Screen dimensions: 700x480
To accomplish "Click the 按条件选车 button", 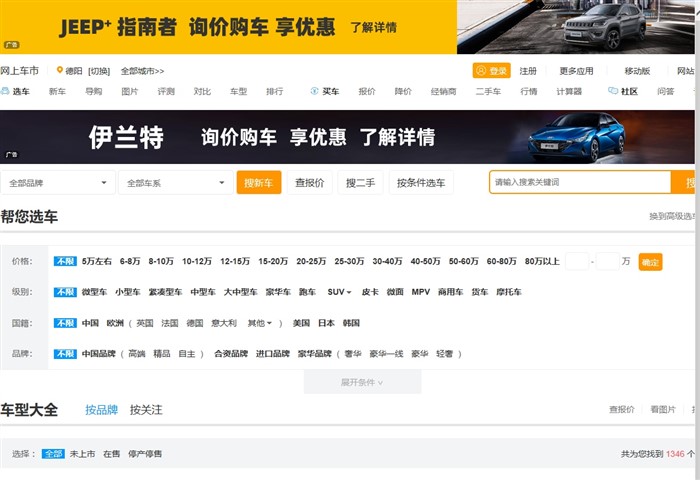I will point(421,182).
